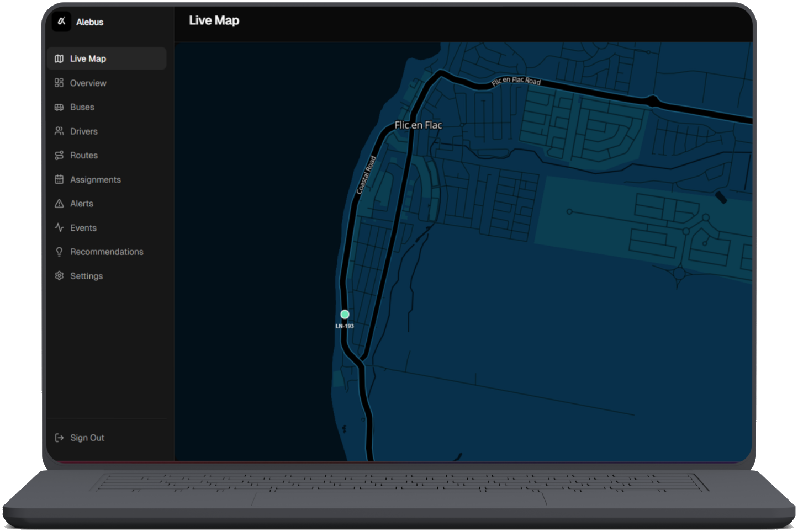Click the Alebus brand name
Image resolution: width=798 pixels, height=532 pixels.
click(x=89, y=22)
